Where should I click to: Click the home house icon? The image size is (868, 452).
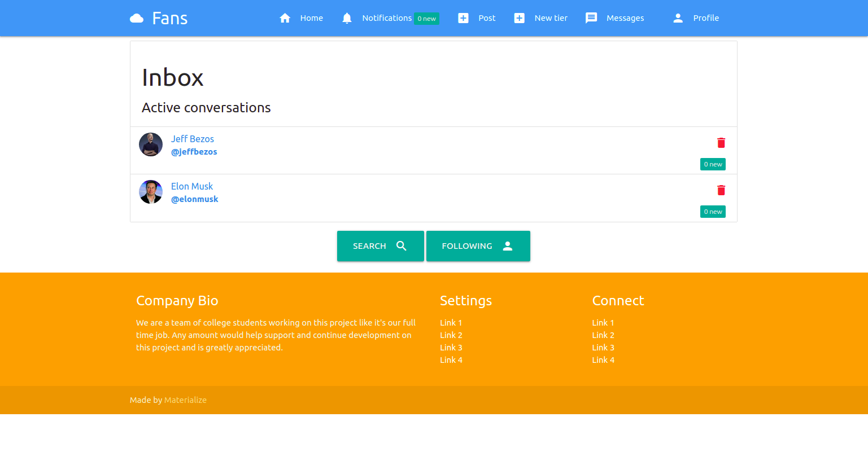285,18
